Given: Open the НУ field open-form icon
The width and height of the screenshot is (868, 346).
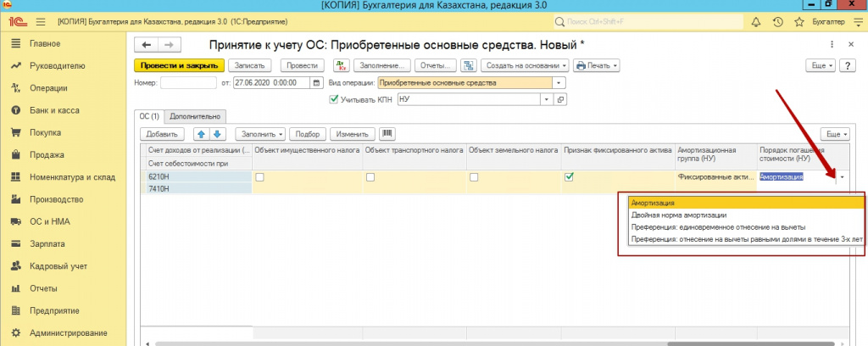Looking at the screenshot, I should 560,100.
